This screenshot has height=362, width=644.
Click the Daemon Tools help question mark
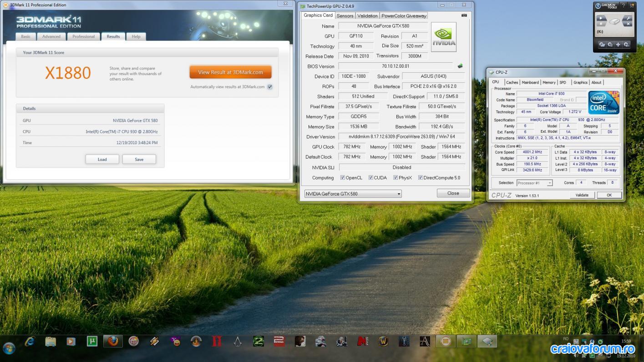tap(624, 5)
